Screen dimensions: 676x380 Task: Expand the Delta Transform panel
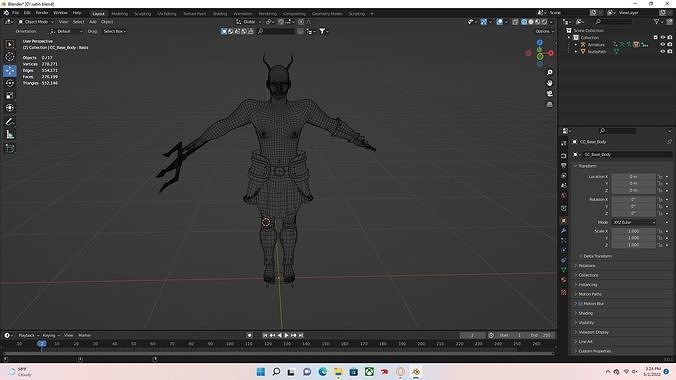pyautogui.click(x=597, y=256)
